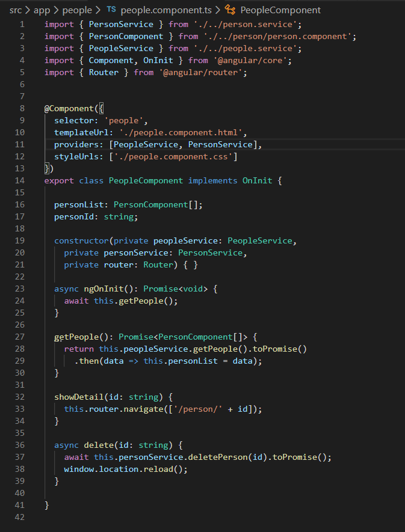Viewport: 405px width, 532px height.
Task: Click the './people.component.html' string
Action: pos(181,133)
